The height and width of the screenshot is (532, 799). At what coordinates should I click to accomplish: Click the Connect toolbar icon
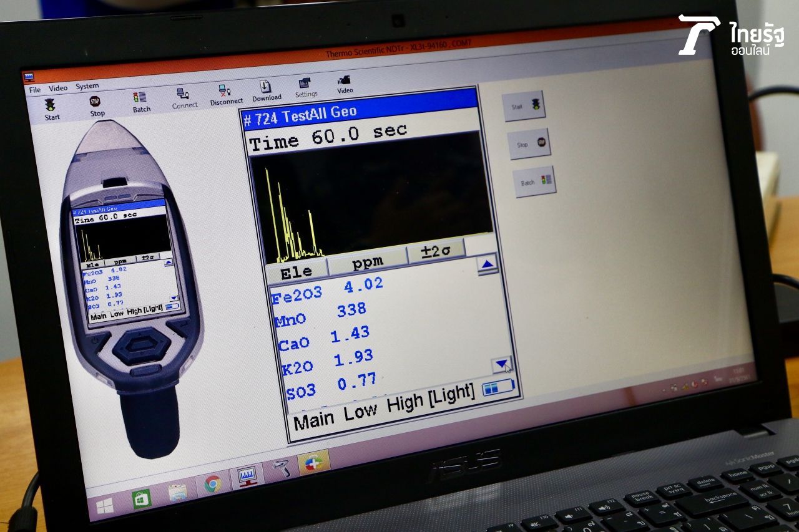click(184, 95)
